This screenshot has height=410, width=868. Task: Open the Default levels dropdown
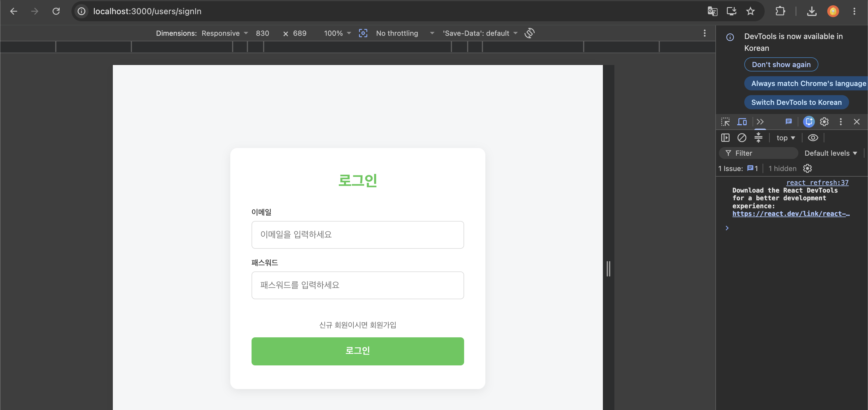pos(831,153)
